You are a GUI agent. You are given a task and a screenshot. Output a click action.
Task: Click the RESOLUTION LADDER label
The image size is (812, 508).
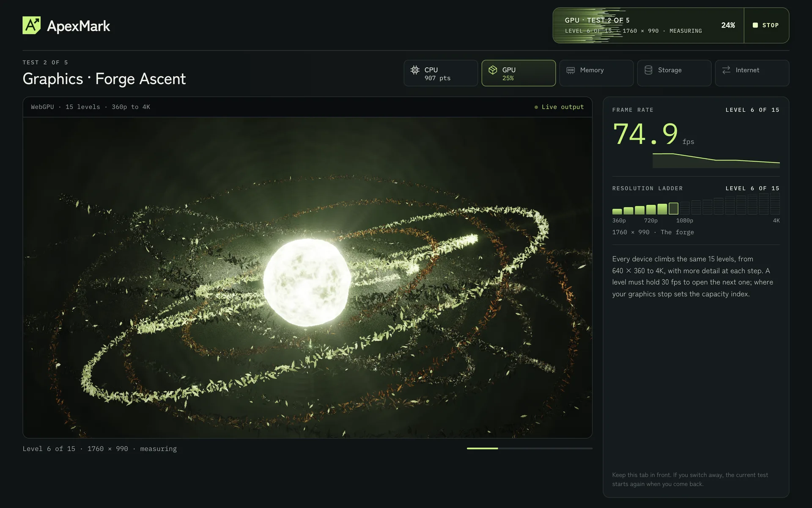click(647, 188)
